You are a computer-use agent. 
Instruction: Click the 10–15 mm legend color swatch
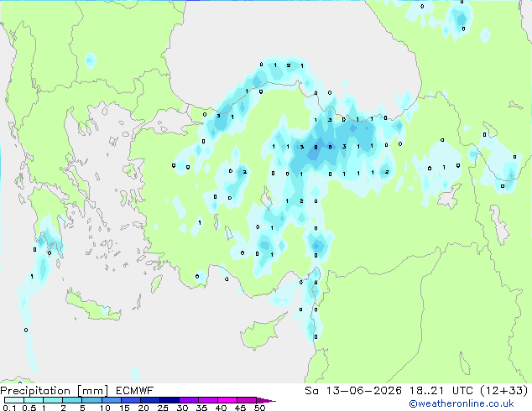coord(112,400)
